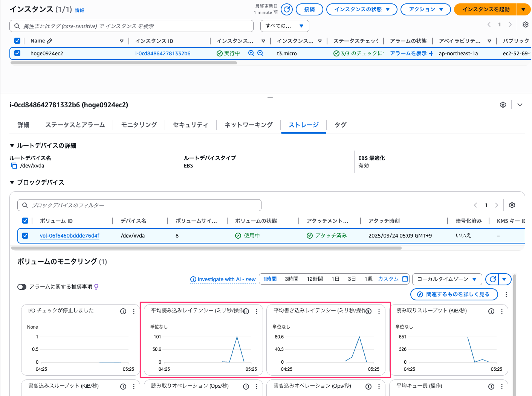Click block device table horizontal scrollbar
Viewport: 532px width, 396px height.
(x=206, y=248)
